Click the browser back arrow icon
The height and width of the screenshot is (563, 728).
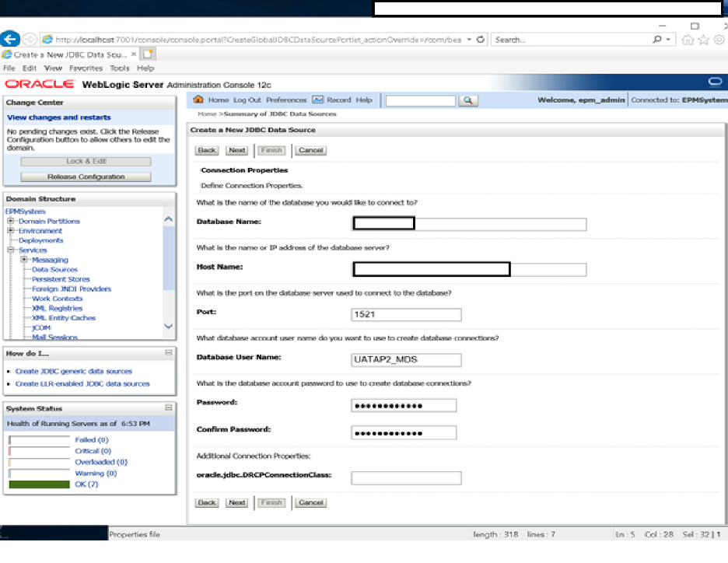click(10, 39)
